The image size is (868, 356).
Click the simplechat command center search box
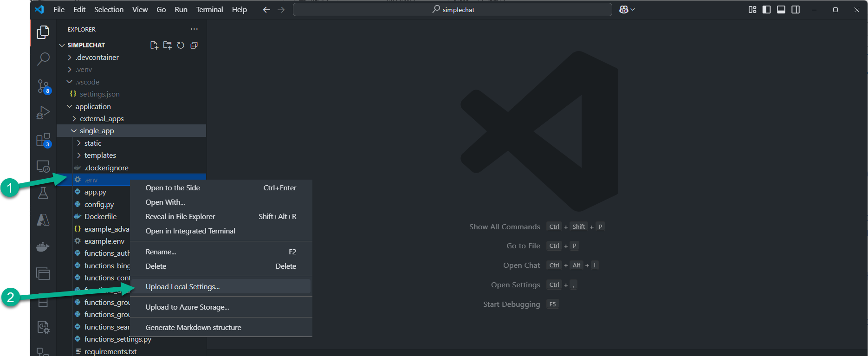click(453, 10)
